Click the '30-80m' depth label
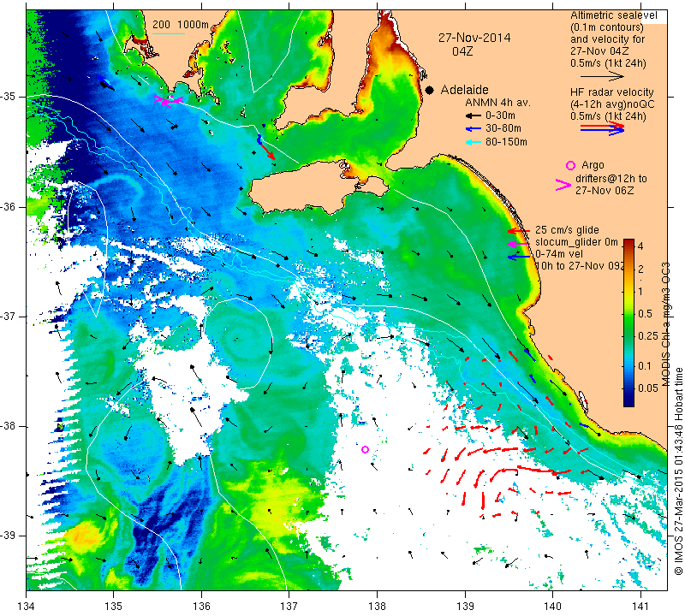Viewport: 685px width, 616px height. coord(503,128)
